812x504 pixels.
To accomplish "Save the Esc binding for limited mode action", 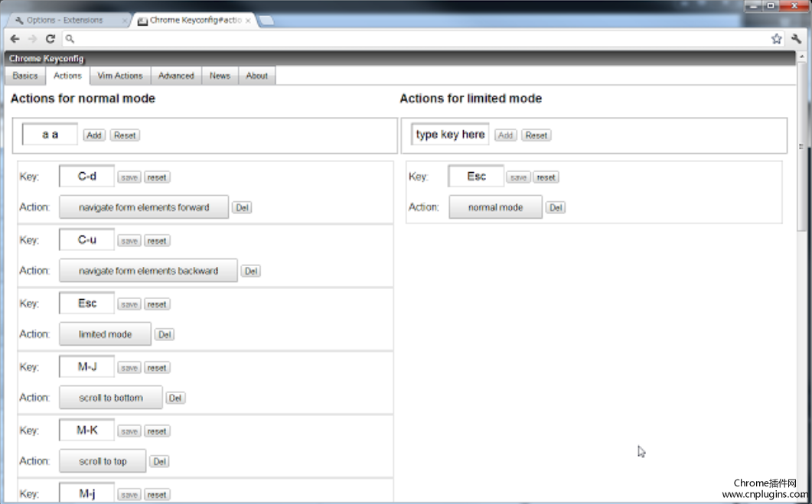I will click(x=129, y=305).
